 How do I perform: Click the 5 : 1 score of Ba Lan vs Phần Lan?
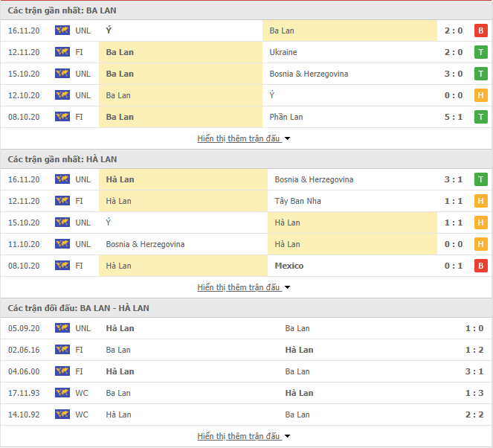coord(454,117)
